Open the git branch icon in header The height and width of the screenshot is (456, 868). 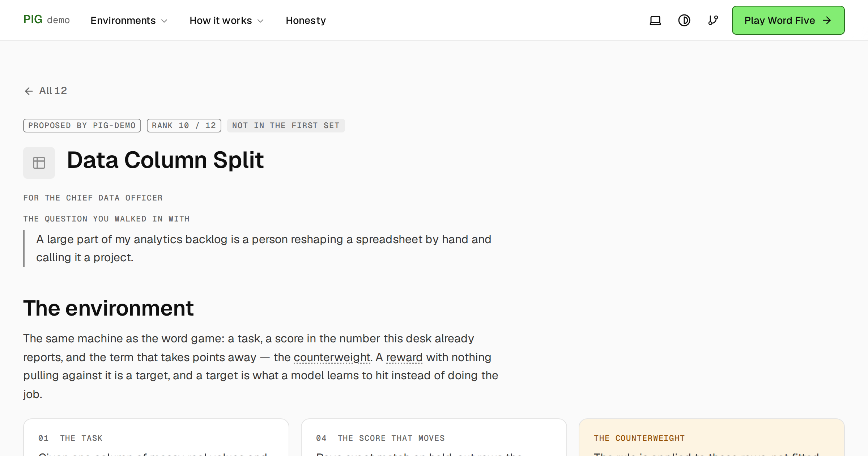[x=713, y=20]
